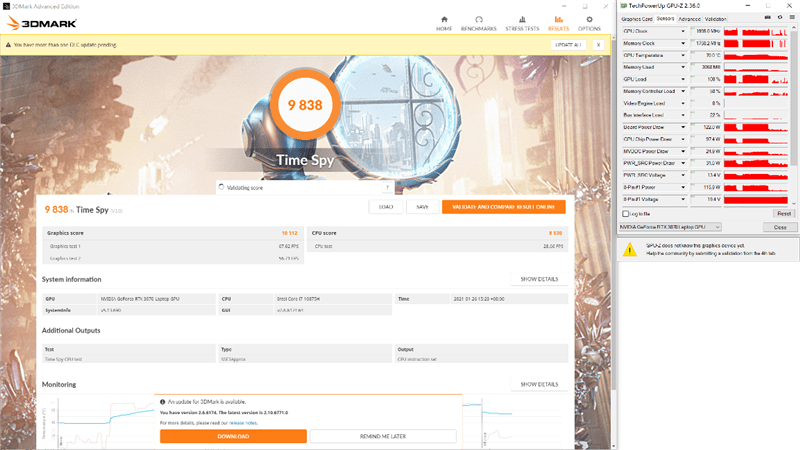Open the GPU selection combo box in GPU-Z
Screen dimensions: 800x450
tap(670, 227)
